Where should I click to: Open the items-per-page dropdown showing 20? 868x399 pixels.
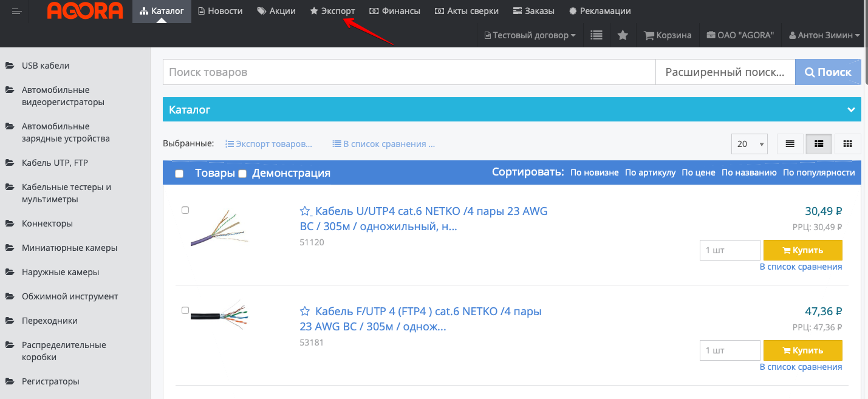tap(750, 144)
